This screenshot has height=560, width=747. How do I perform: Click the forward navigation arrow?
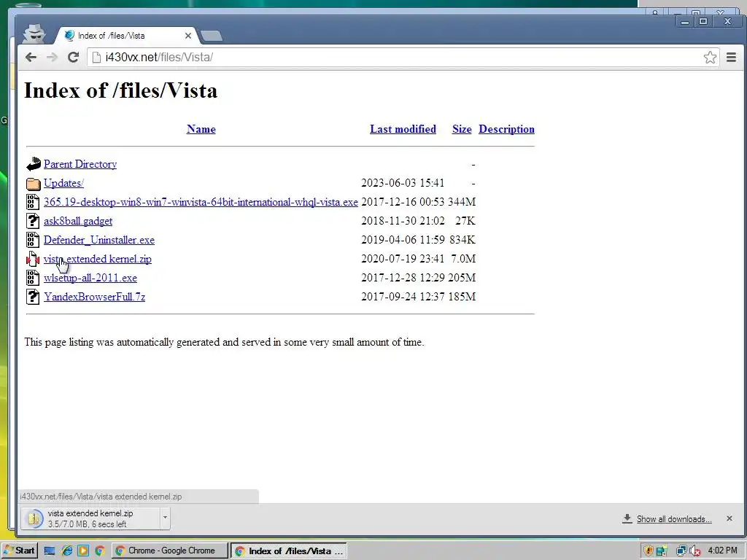52,58
